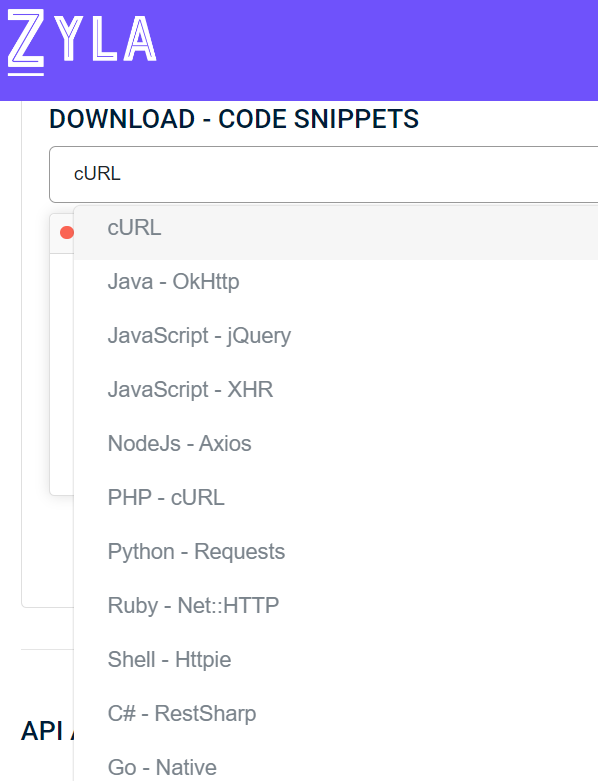Pick JavaScript - XHR snippet

[x=336, y=390]
